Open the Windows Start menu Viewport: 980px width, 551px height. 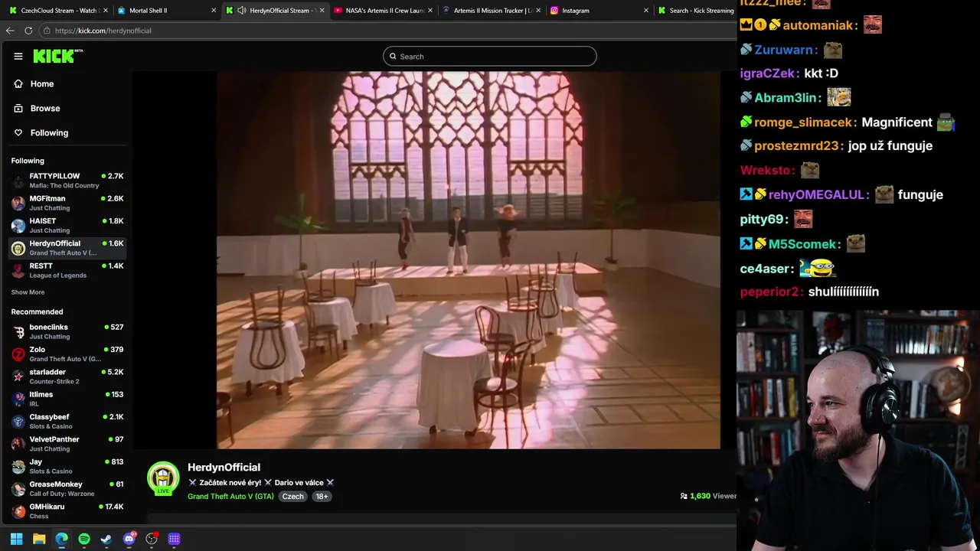(x=16, y=539)
